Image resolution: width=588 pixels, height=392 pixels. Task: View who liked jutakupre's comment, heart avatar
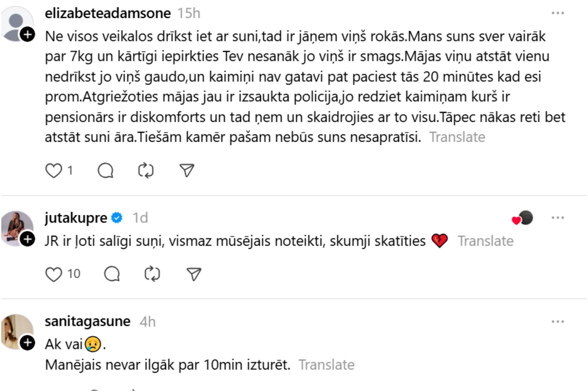pyautogui.click(x=523, y=219)
